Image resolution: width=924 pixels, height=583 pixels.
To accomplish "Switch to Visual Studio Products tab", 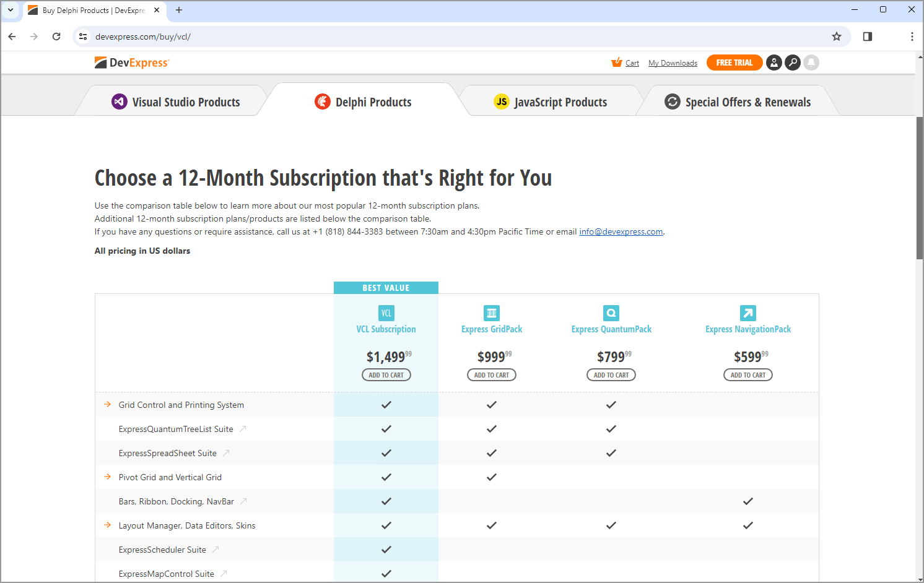I will tap(175, 102).
